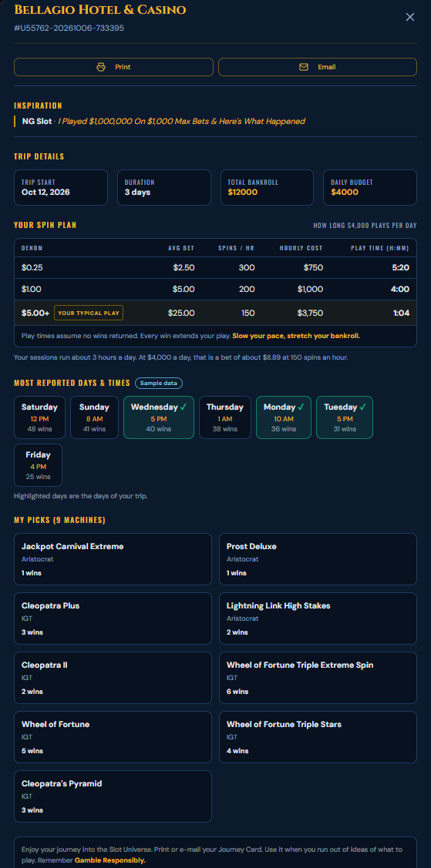Click the 1:04 play time value
This screenshot has height=868, width=431.
pos(401,313)
